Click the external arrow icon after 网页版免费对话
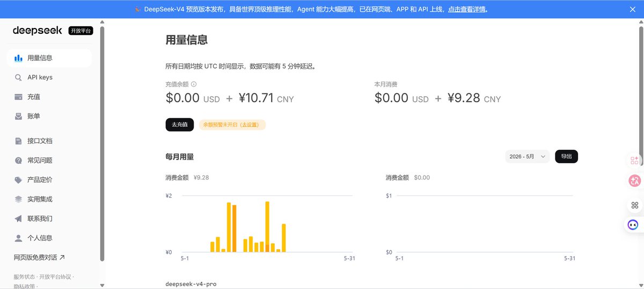 (x=62, y=257)
